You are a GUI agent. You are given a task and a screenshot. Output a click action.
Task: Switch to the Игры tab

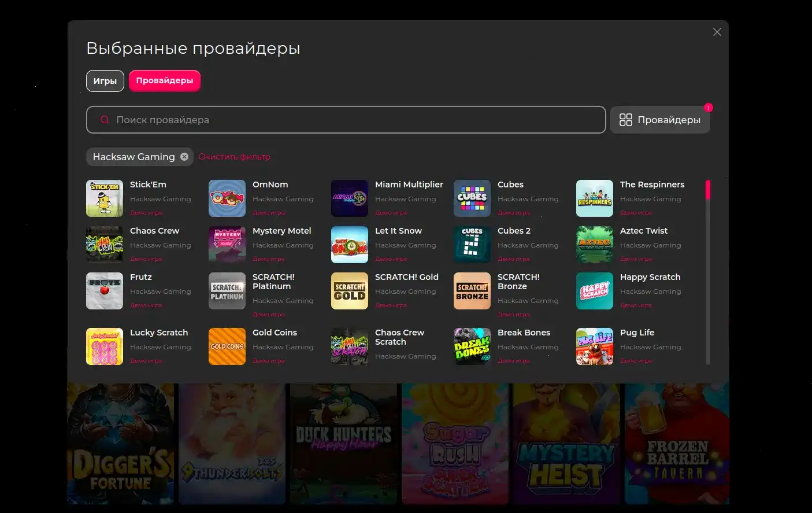pos(105,80)
